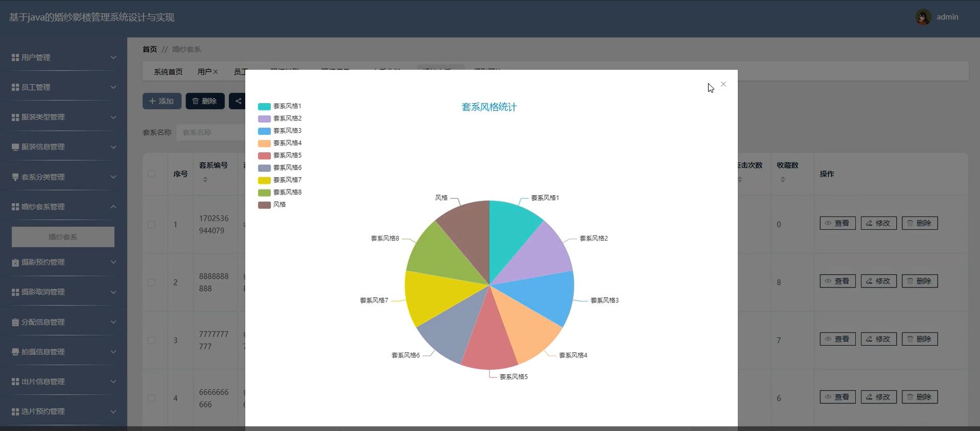Toggle 套系风格1 legend entry
Image resolution: width=980 pixels, height=431 pixels.
(x=279, y=106)
